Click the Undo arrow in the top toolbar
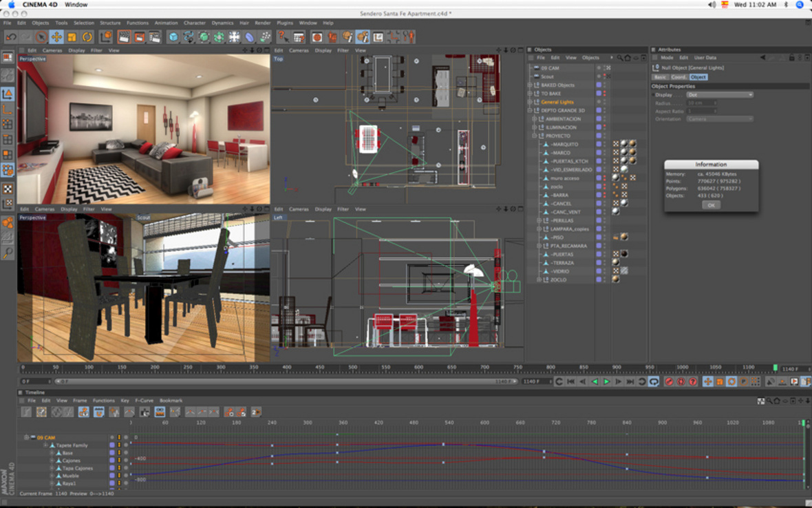Image resolution: width=812 pixels, height=508 pixels. point(10,37)
